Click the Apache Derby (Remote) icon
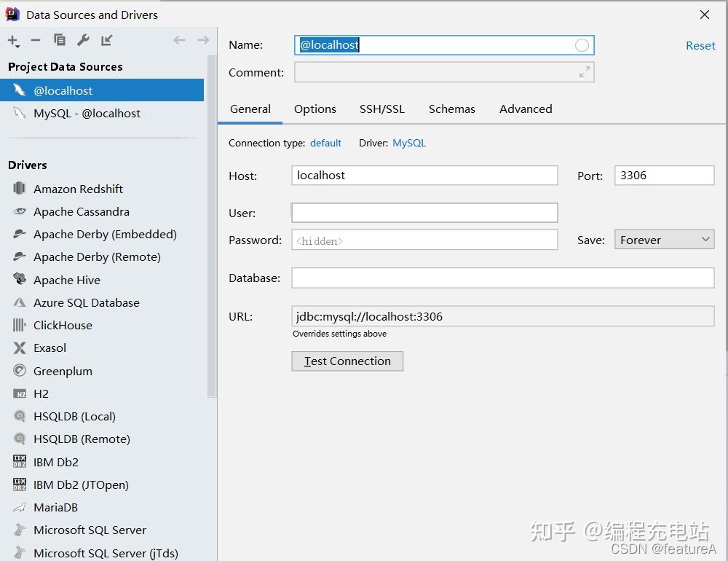The width and height of the screenshot is (728, 561). point(20,256)
